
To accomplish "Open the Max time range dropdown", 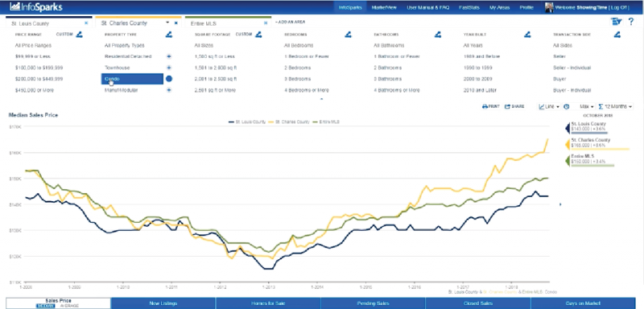I will pyautogui.click(x=587, y=106).
